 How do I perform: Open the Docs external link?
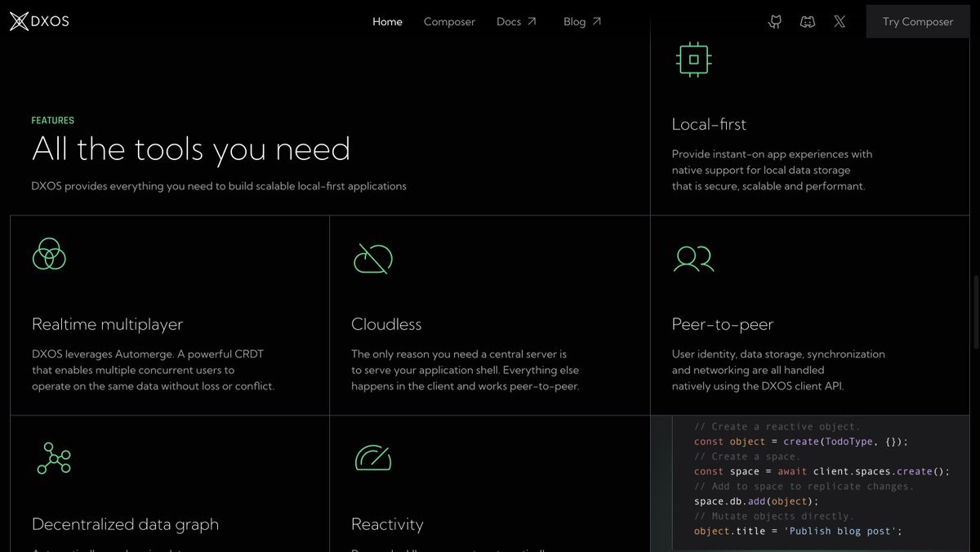coord(516,22)
